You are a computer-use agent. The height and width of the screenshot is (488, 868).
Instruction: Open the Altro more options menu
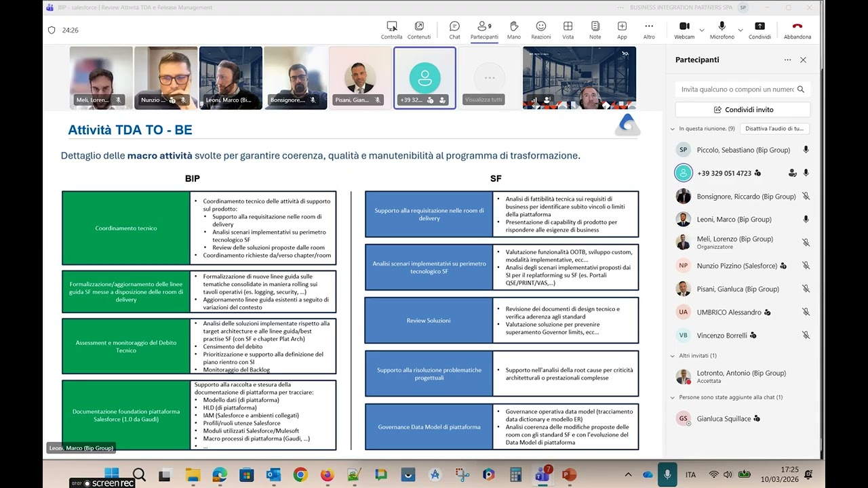(649, 30)
